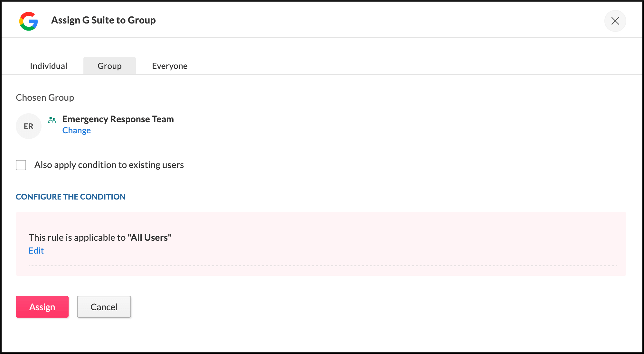Click the bold "All Users" text
Image resolution: width=644 pixels, height=354 pixels.
[150, 238]
